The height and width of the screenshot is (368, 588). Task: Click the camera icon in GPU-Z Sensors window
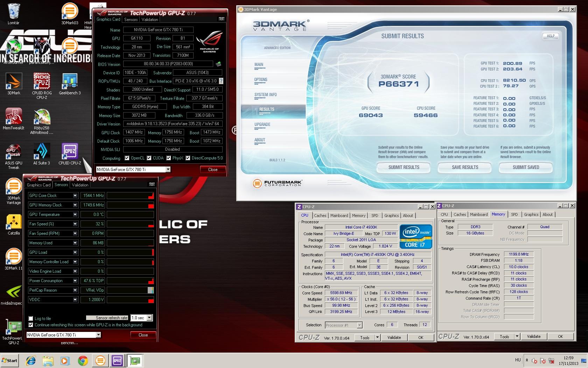click(152, 184)
